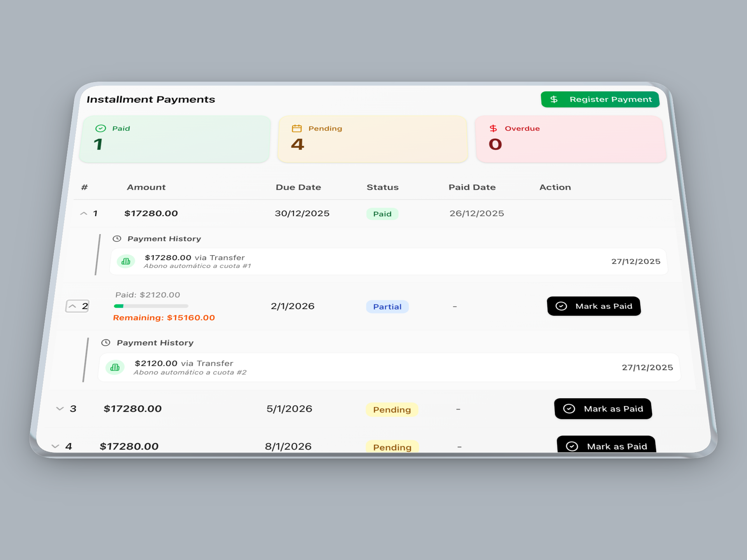Viewport: 747px width, 560px height.
Task: Click the green check icon beside Paid
Action: tap(100, 128)
